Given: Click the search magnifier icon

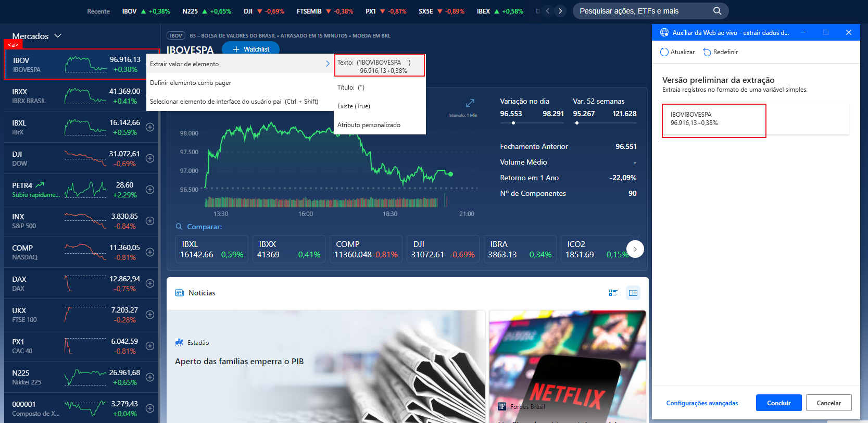Looking at the screenshot, I should coord(717,11).
